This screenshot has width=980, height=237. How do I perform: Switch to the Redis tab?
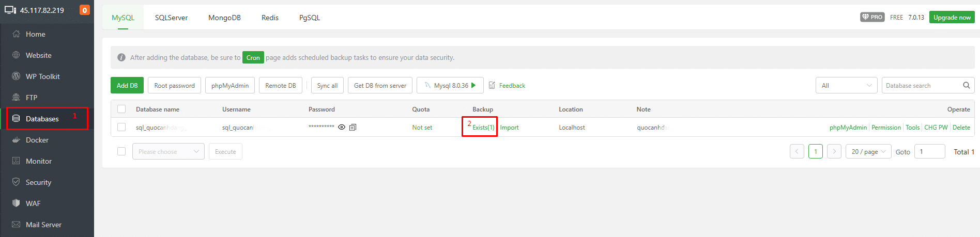(270, 18)
